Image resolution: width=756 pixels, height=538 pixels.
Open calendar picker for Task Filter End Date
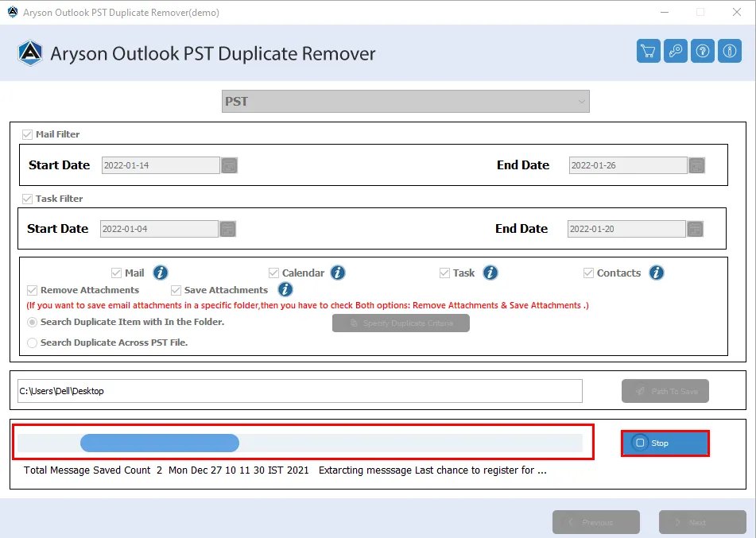696,229
